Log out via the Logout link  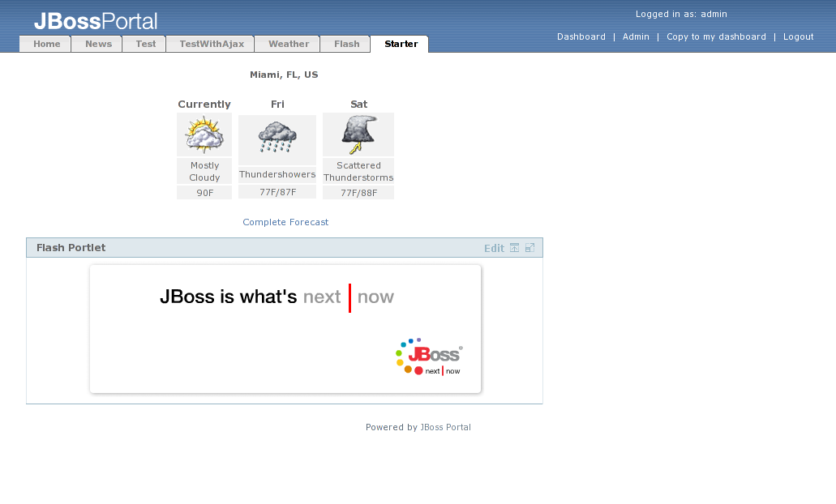click(798, 36)
